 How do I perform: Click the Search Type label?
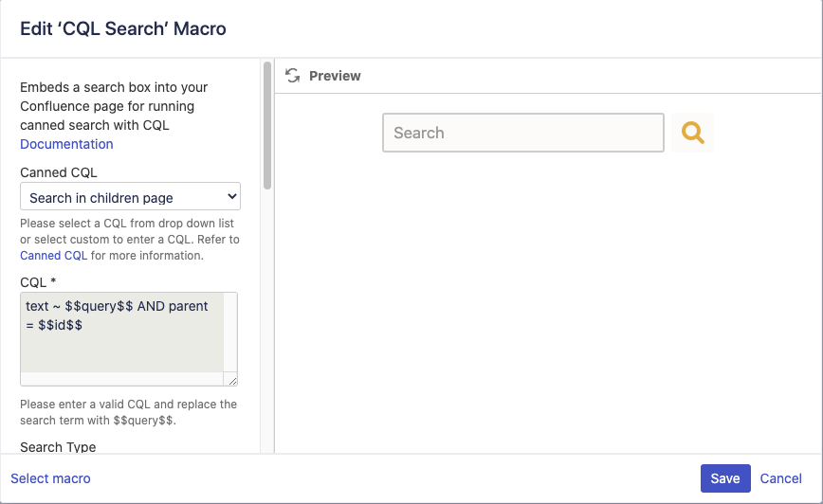coord(58,447)
